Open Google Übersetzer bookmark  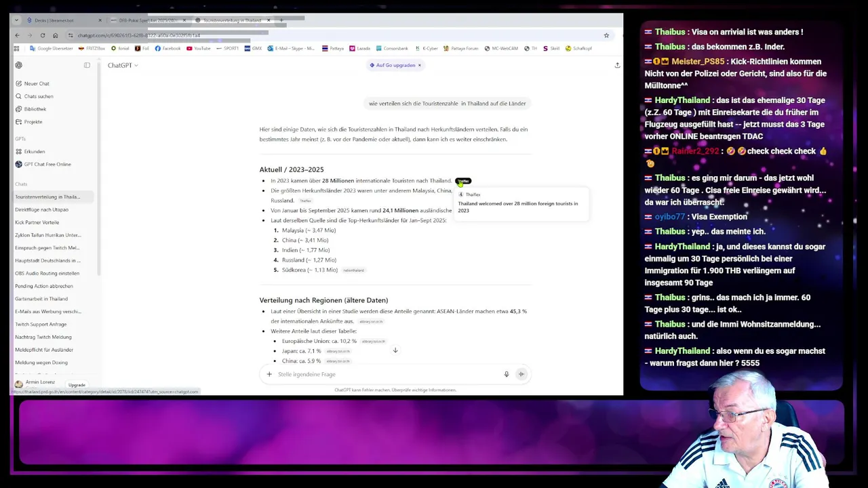(x=51, y=48)
